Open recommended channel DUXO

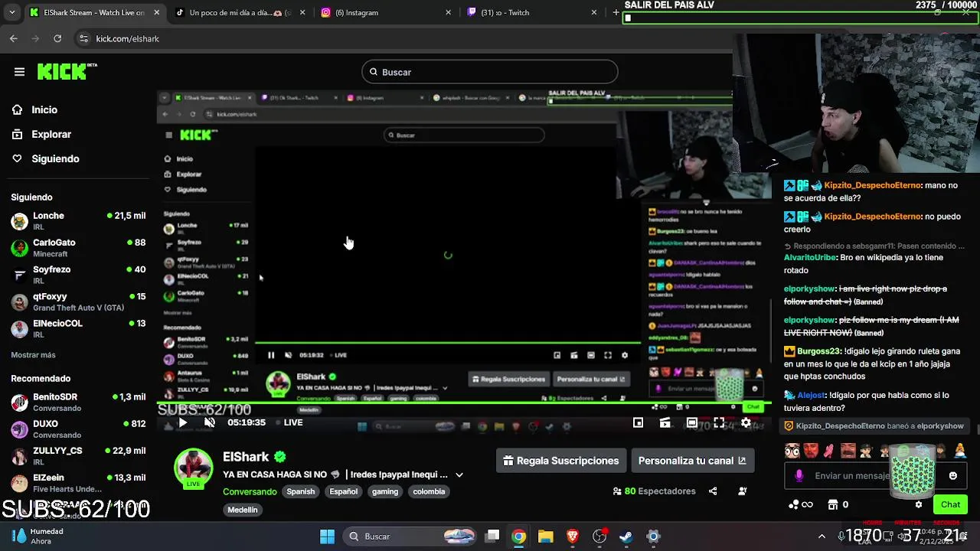click(x=78, y=429)
